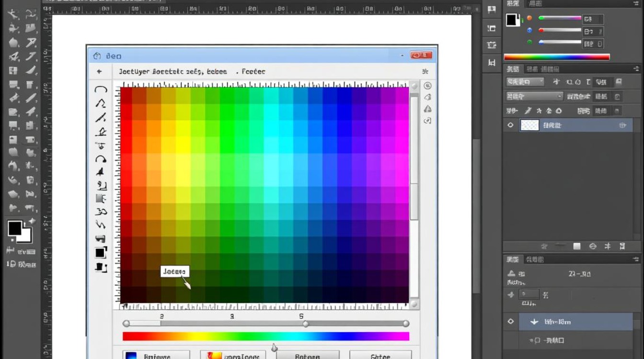Toggle the eye icon of the highlighted lower panel row

(x=511, y=322)
